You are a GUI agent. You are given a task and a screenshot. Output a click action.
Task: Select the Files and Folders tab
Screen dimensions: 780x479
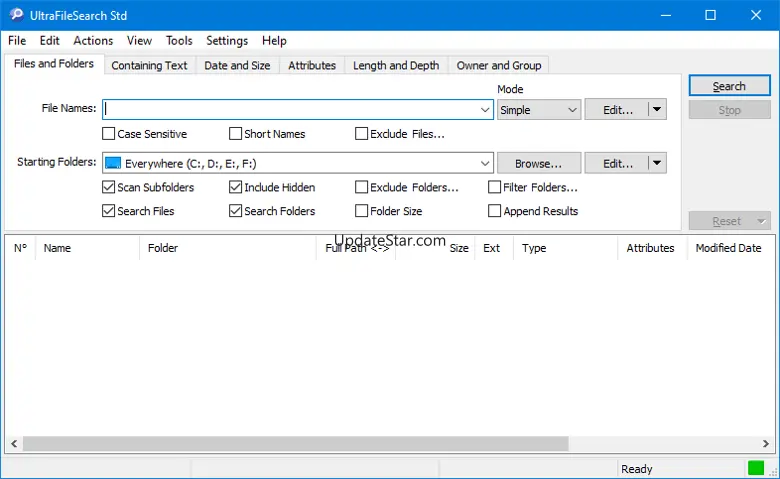(54, 64)
